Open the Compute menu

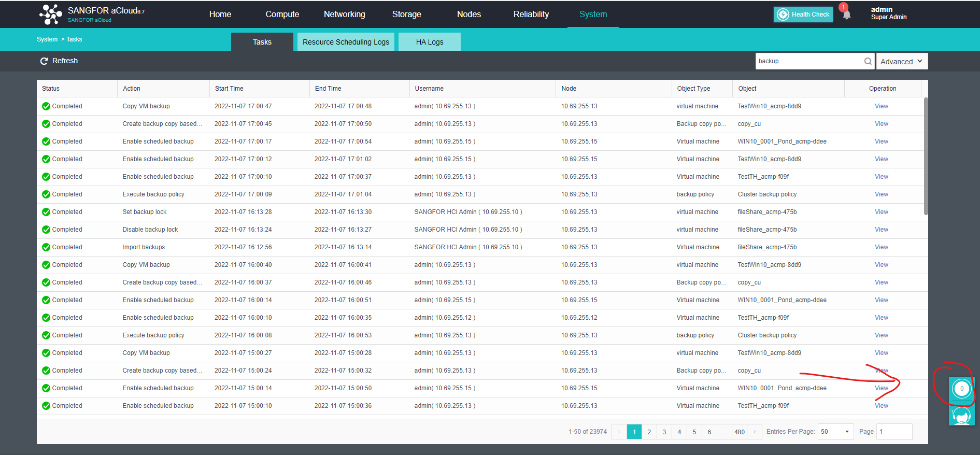[282, 15]
